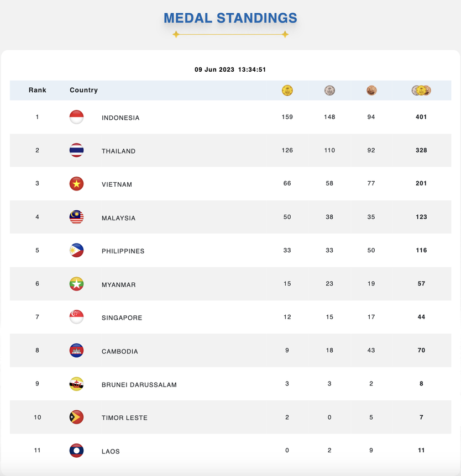
Task: Click the Myanmar flag icon
Action: click(x=77, y=284)
